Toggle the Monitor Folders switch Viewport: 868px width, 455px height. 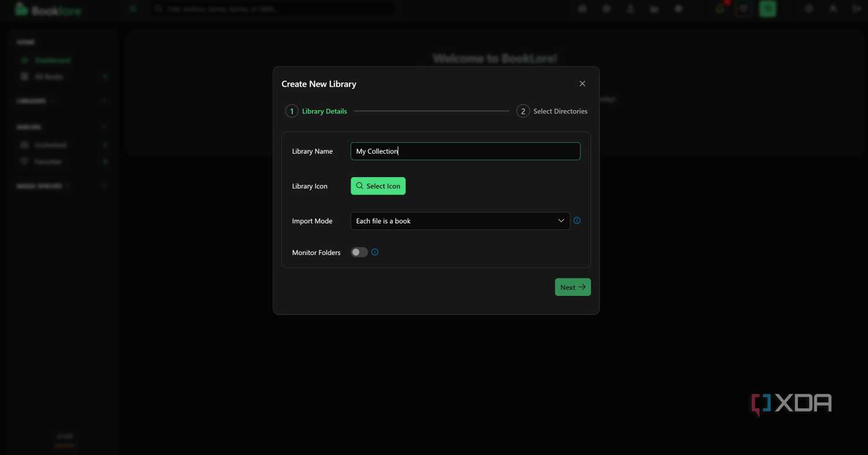pyautogui.click(x=359, y=252)
